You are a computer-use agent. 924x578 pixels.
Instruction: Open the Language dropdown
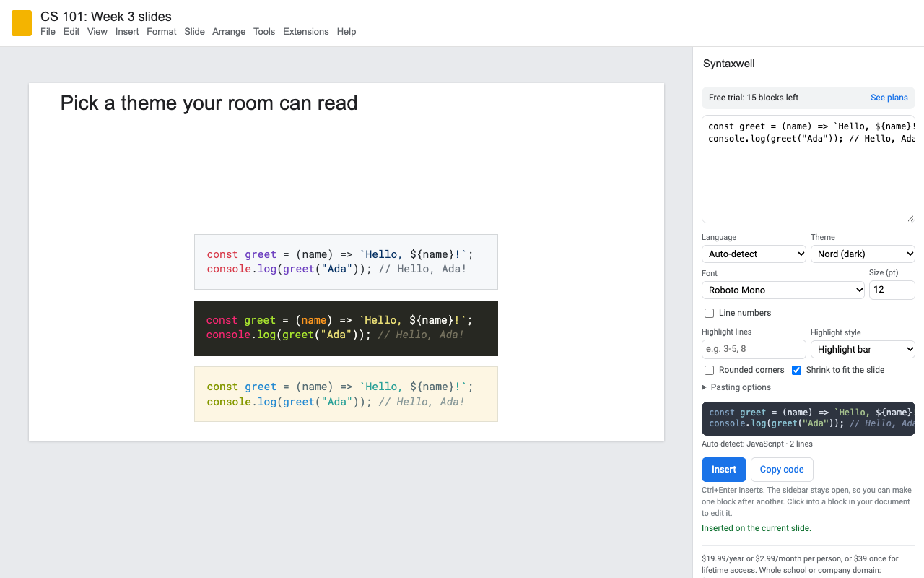coord(754,254)
